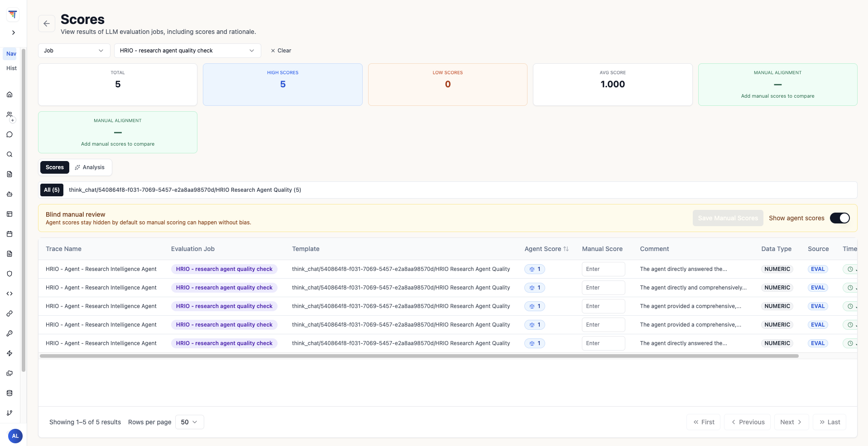Switch to the Nav sidebar tab

11,54
